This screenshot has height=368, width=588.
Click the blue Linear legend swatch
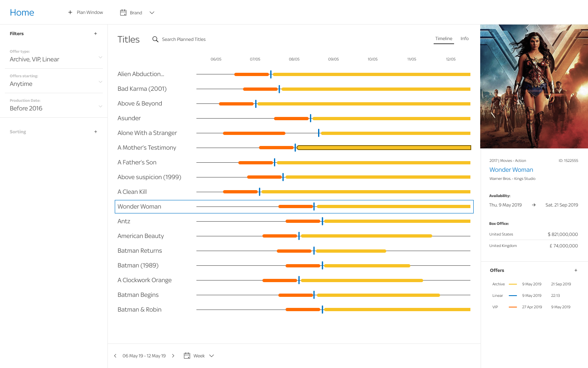[x=513, y=296]
